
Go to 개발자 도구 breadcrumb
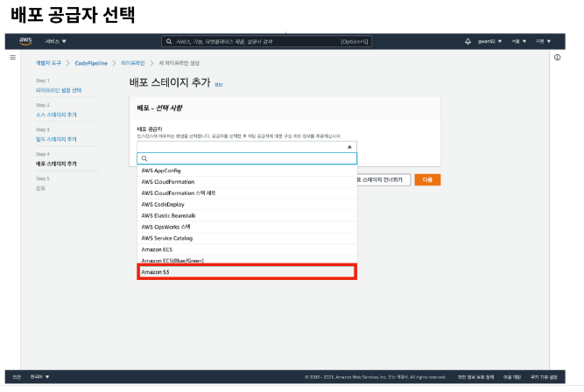pyautogui.click(x=48, y=63)
